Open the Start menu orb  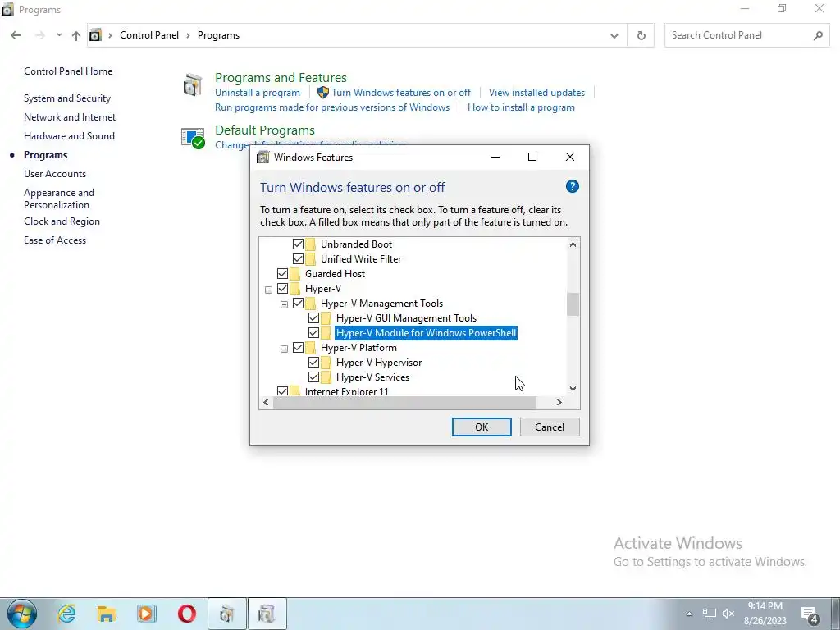pos(22,614)
